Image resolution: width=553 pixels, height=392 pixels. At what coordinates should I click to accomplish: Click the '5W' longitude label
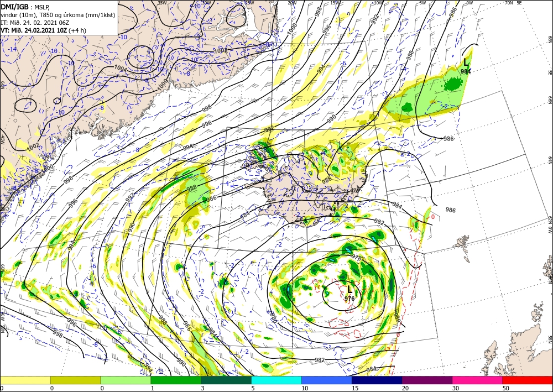pos(422,2)
